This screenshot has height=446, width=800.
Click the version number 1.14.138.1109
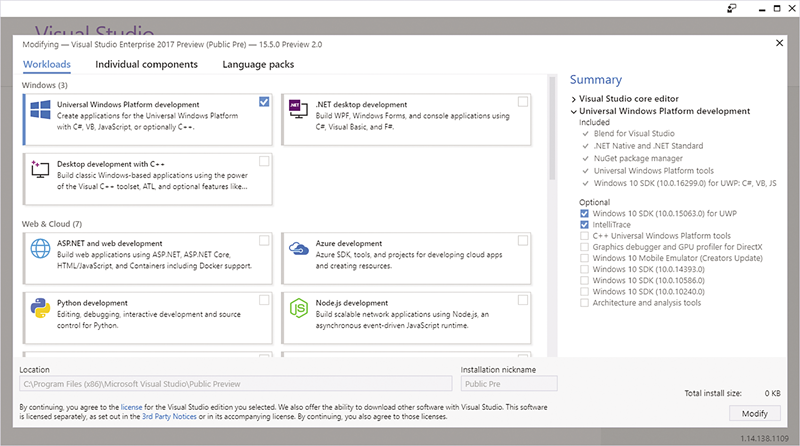click(x=764, y=438)
